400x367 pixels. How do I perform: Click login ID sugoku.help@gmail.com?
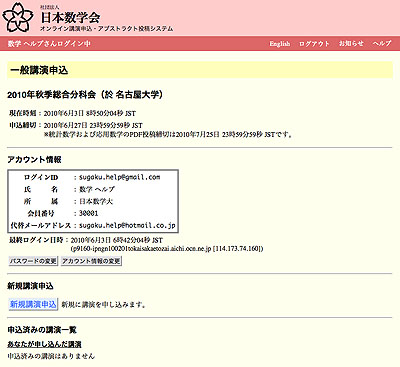[x=119, y=177]
